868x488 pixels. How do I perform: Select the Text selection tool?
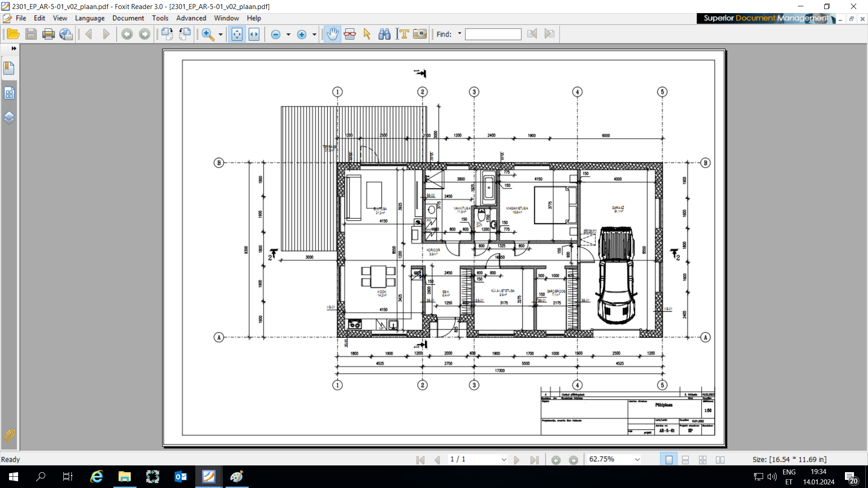point(402,34)
